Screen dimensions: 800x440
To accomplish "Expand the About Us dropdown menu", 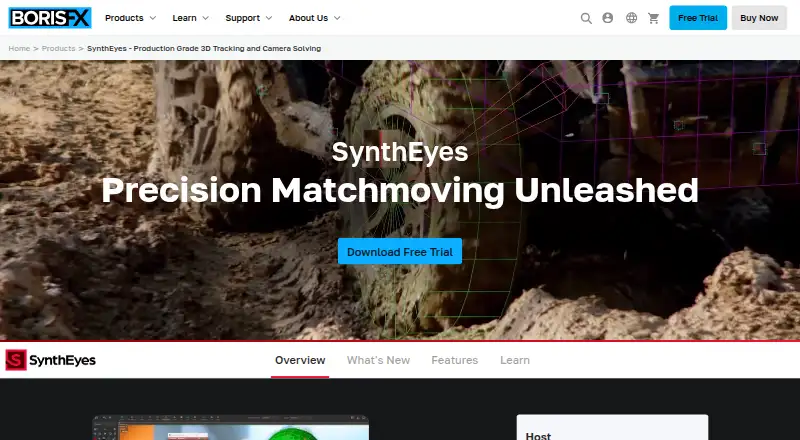I will [314, 18].
